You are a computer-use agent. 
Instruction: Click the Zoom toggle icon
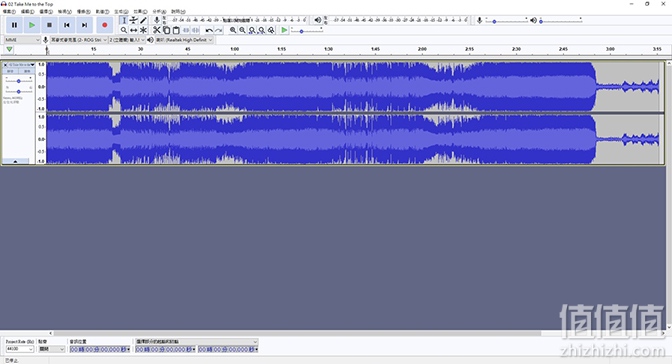coord(271,30)
